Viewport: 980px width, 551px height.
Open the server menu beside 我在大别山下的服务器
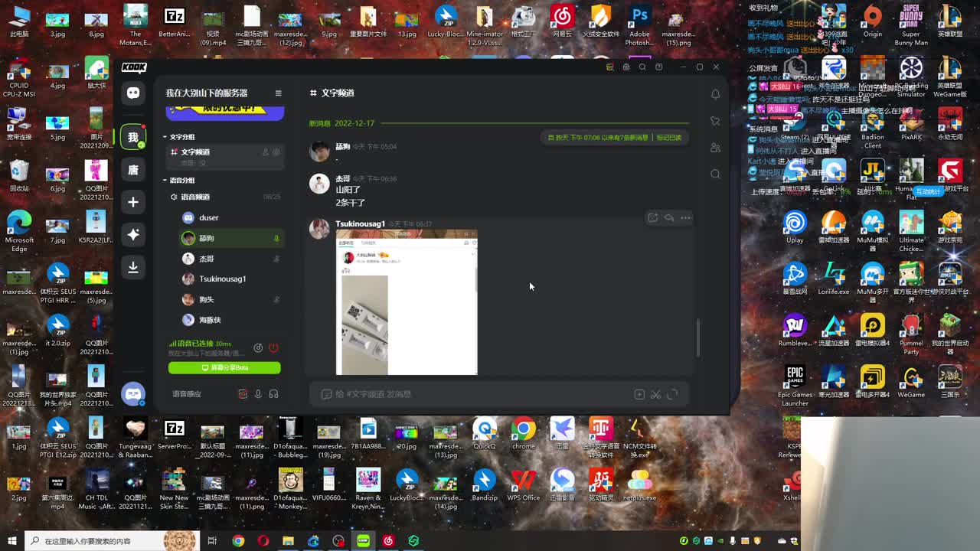tap(278, 93)
